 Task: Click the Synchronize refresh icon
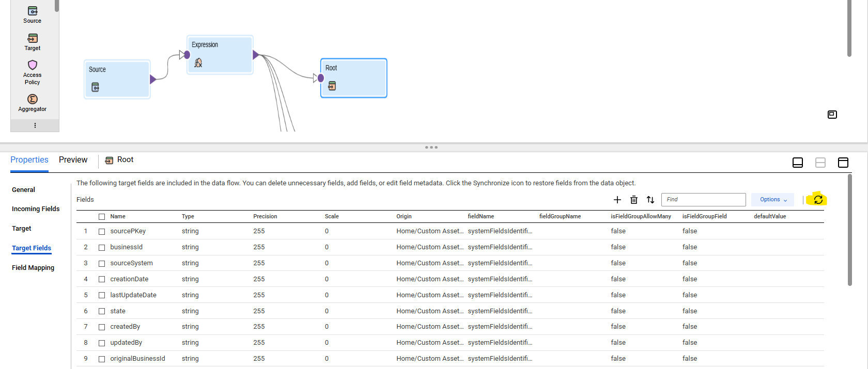coord(818,199)
